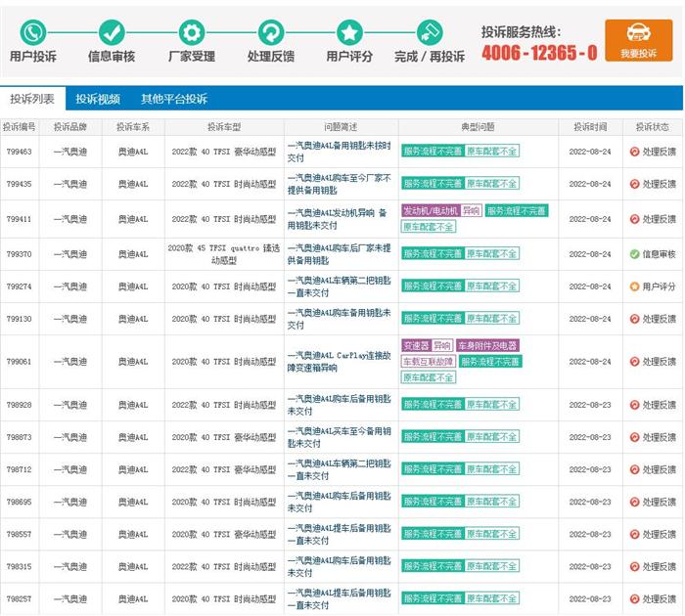Click the 处理反馈 refresh icon
685x616 pixels.
(x=271, y=32)
